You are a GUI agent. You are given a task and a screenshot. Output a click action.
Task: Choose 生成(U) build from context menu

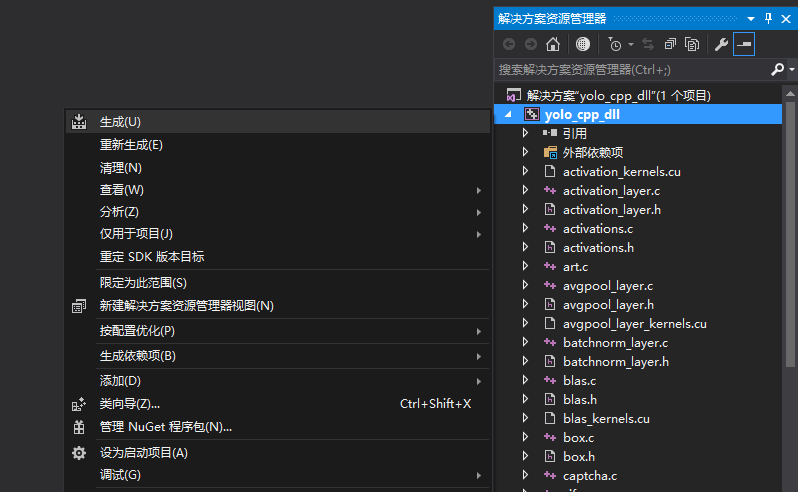tap(278, 122)
